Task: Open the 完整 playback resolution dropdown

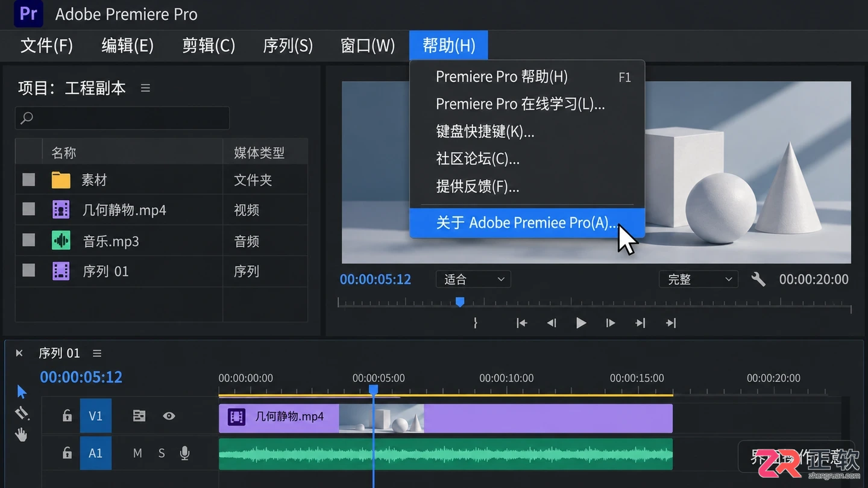Action: (698, 280)
